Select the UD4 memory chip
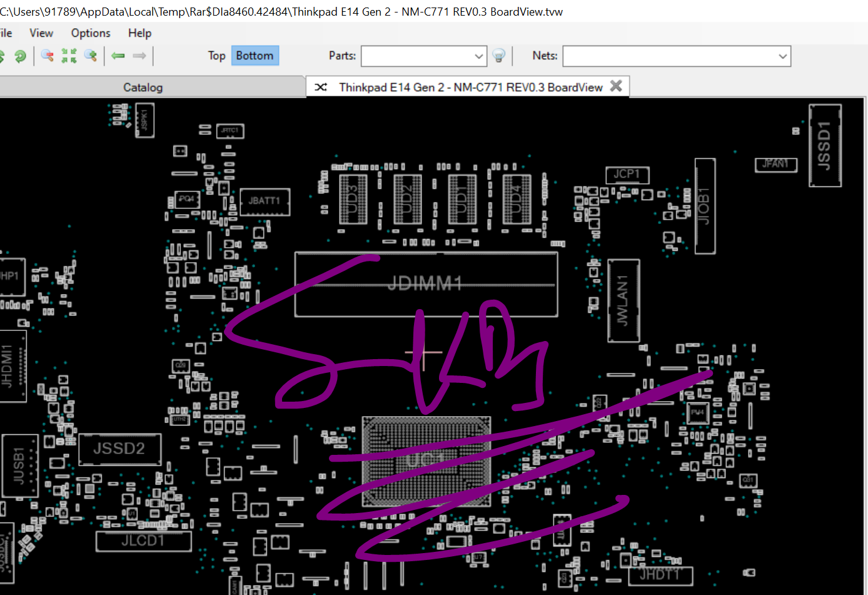The width and height of the screenshot is (868, 595). [517, 198]
